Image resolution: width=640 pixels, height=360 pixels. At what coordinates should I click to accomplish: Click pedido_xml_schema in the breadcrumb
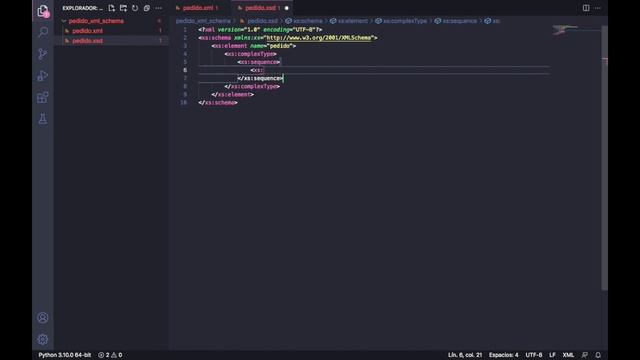coord(203,21)
